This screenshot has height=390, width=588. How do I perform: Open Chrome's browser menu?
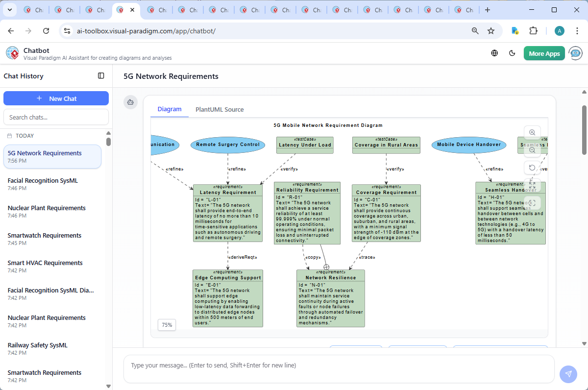click(x=577, y=30)
